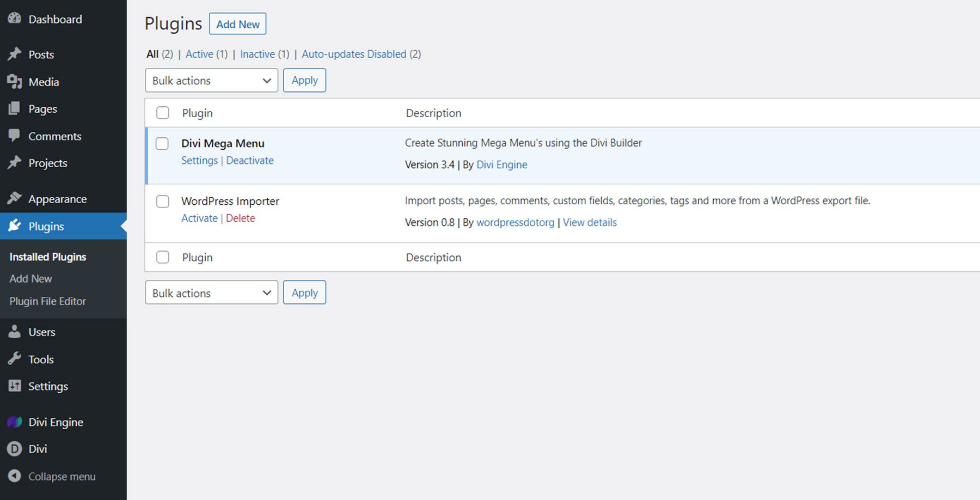Screen dimensions: 980x500
Task: Click the Add New button
Action: 237,24
